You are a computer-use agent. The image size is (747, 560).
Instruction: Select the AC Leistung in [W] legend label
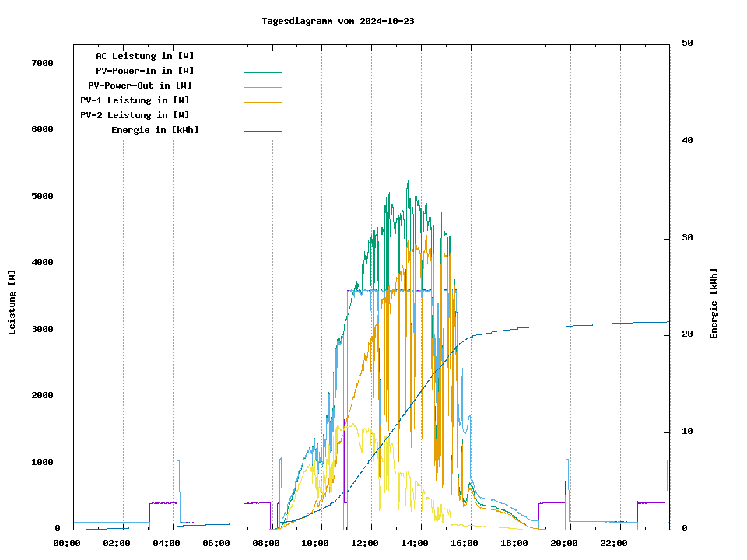coord(145,56)
